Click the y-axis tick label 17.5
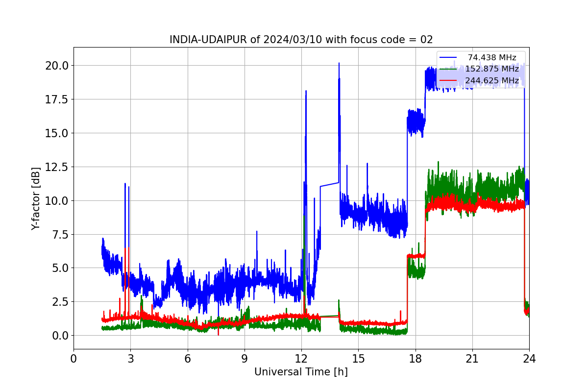 (57, 99)
